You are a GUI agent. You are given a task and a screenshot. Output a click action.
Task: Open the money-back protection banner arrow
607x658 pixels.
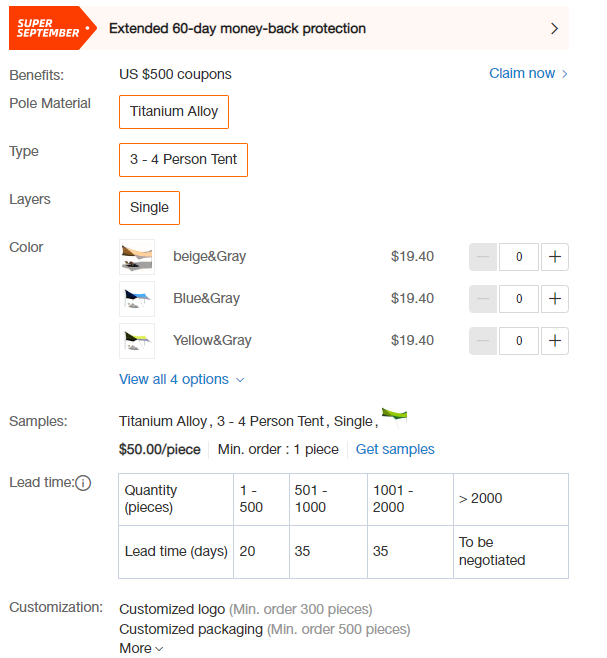(x=554, y=29)
